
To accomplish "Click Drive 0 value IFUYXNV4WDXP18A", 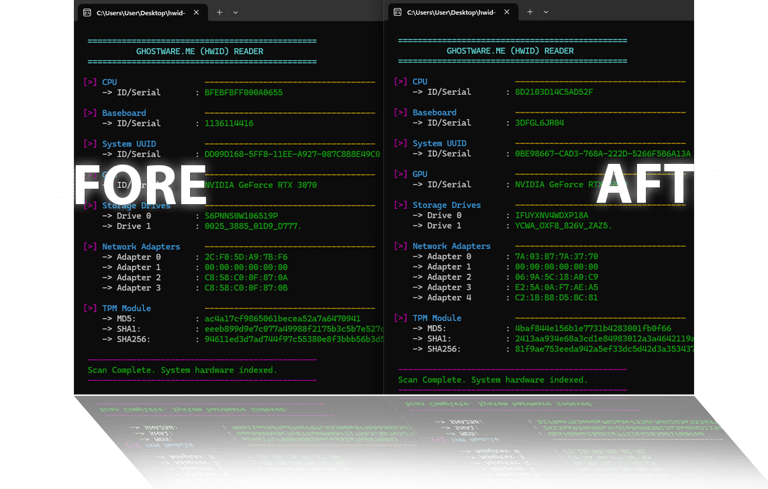I will (x=552, y=215).
